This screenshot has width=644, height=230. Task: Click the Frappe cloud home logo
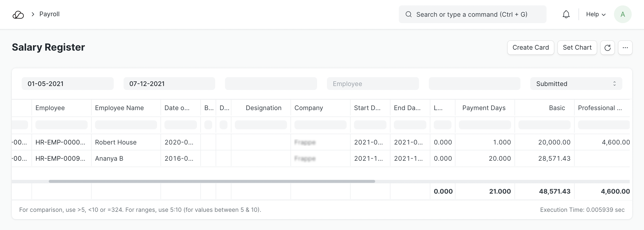[18, 14]
